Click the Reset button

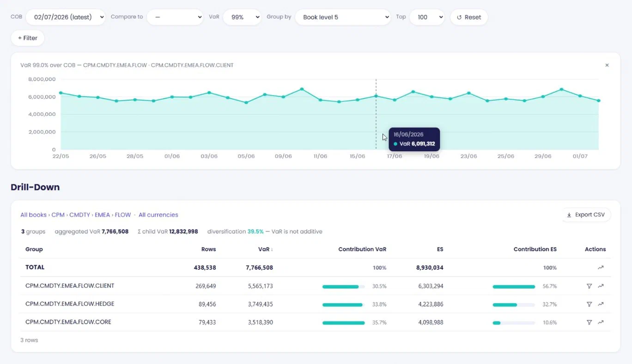coord(469,17)
